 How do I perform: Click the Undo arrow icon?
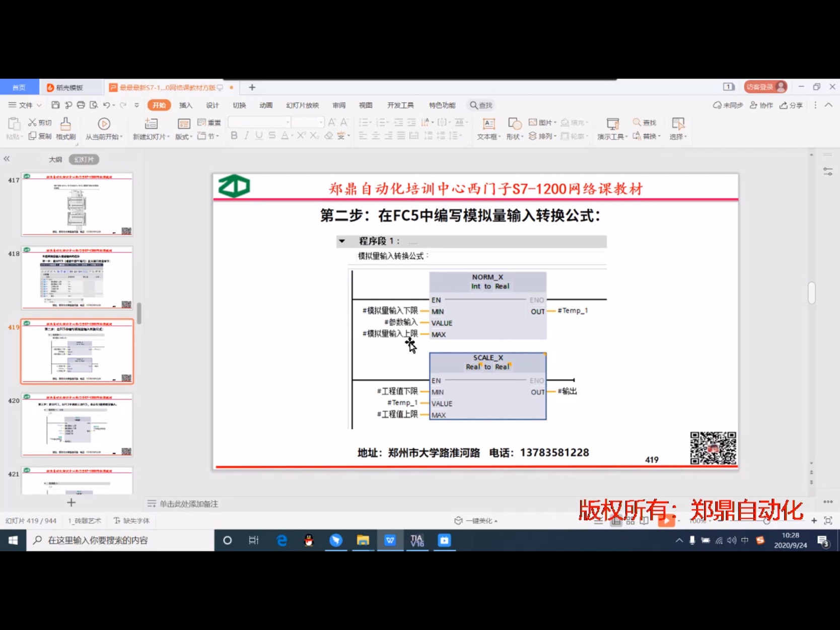tap(106, 105)
